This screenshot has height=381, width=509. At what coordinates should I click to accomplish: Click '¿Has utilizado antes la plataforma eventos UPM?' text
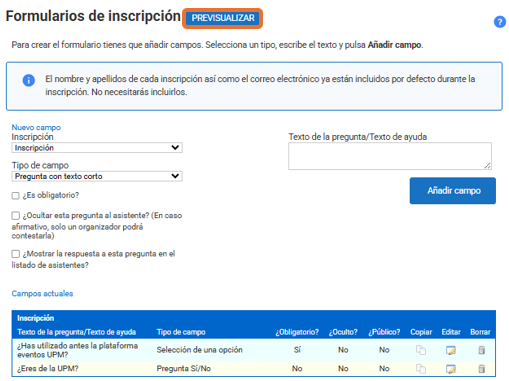click(77, 350)
